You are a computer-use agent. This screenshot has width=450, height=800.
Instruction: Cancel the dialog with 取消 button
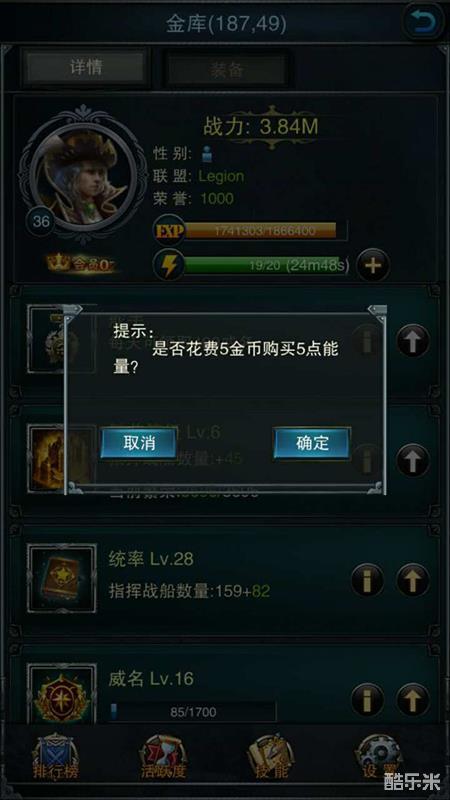(x=139, y=442)
